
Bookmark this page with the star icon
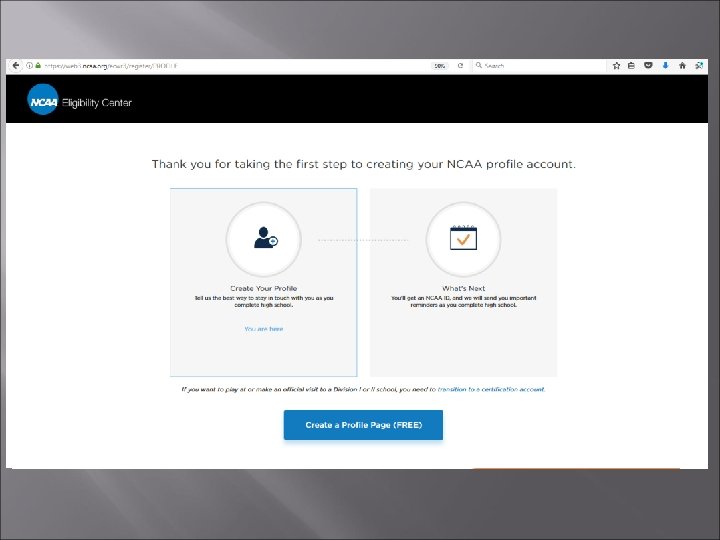click(x=616, y=66)
